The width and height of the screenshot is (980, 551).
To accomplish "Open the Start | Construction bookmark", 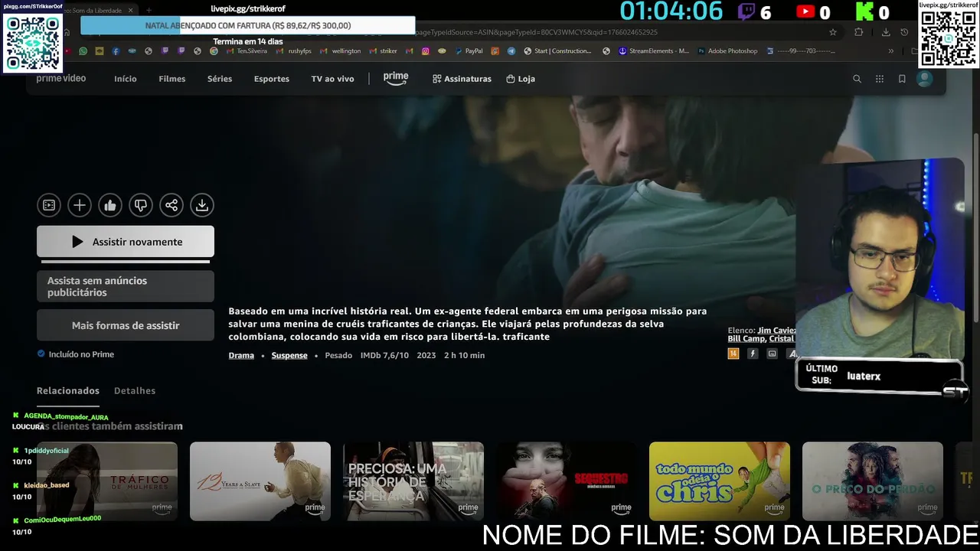I will coord(558,51).
